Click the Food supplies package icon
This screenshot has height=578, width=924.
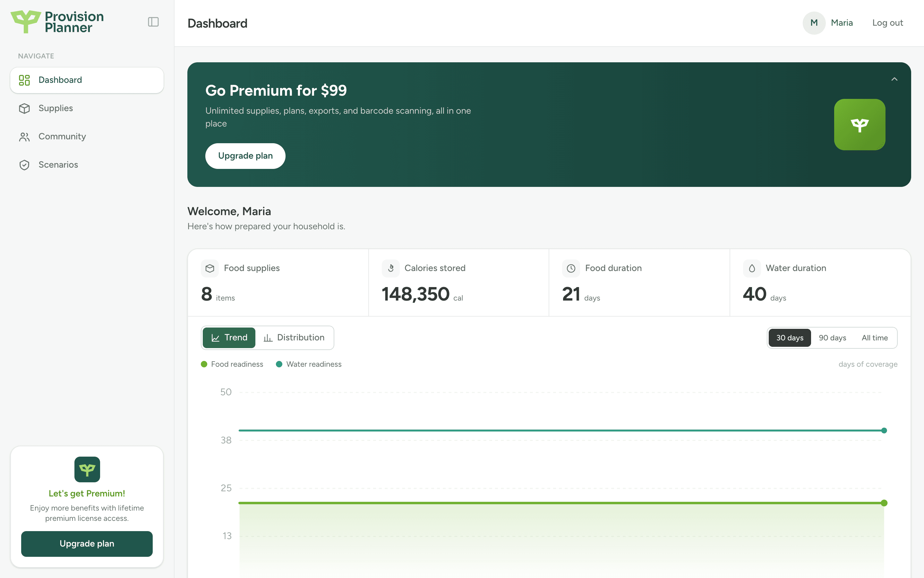(210, 268)
